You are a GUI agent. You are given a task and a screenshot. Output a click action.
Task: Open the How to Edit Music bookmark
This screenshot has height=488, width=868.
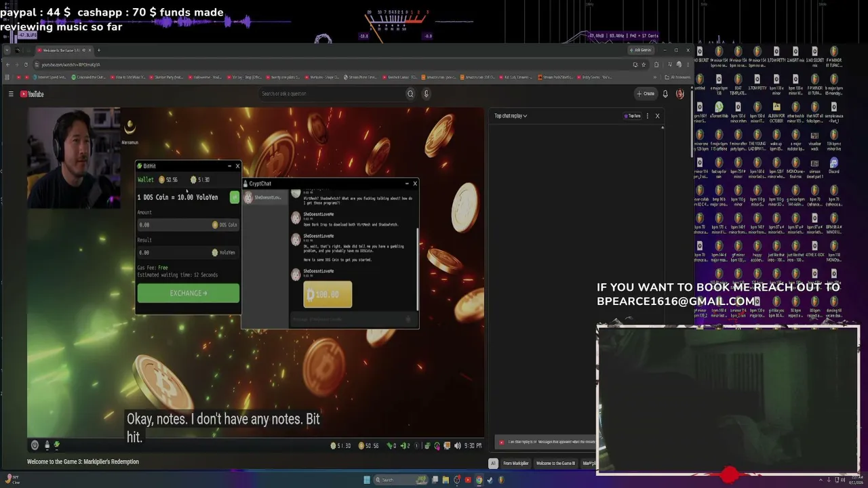(x=128, y=77)
